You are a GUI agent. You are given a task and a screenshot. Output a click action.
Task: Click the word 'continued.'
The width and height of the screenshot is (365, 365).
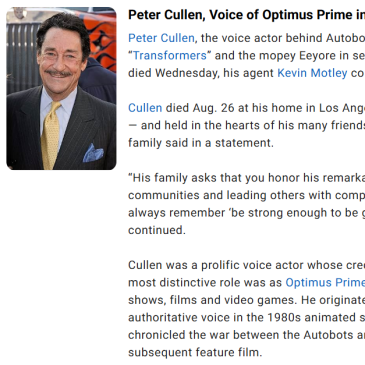click(x=157, y=230)
